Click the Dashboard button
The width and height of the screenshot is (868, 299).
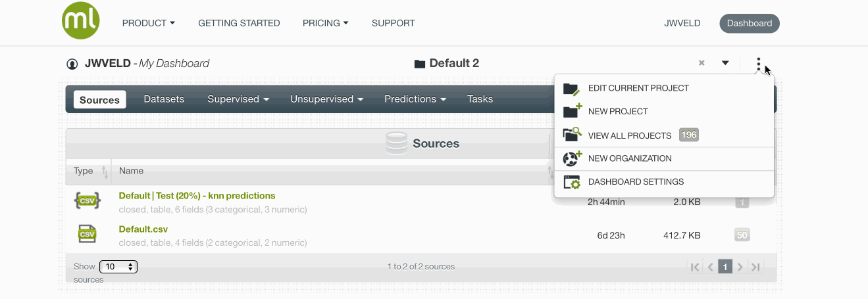point(750,23)
